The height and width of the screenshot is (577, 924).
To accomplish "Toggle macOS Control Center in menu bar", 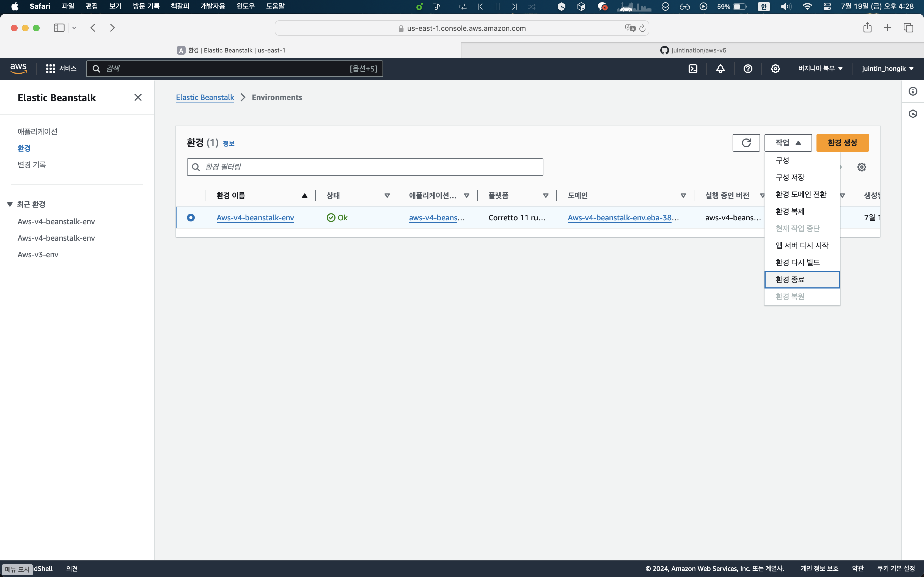I will pos(827,7).
